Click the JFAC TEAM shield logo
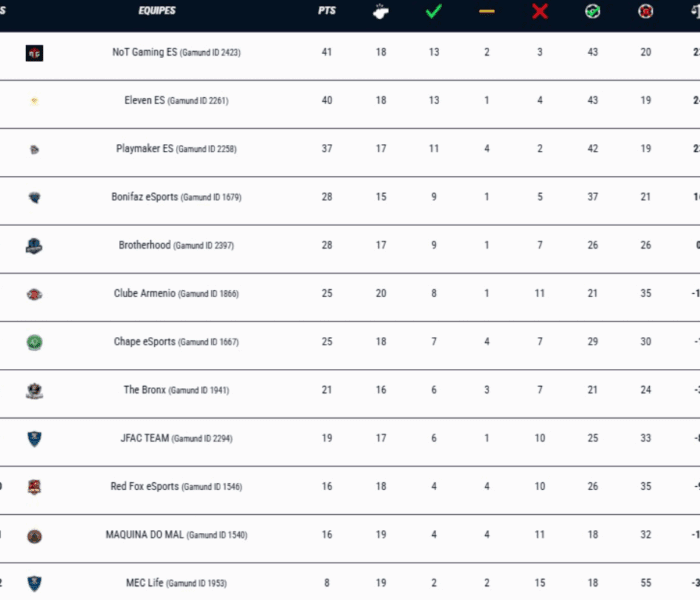The height and width of the screenshot is (600, 700). point(34,438)
